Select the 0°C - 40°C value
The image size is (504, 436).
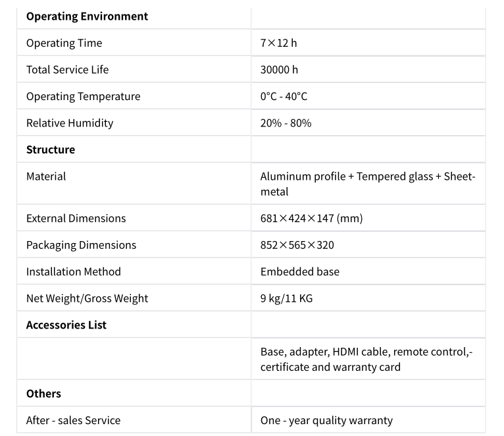click(284, 96)
